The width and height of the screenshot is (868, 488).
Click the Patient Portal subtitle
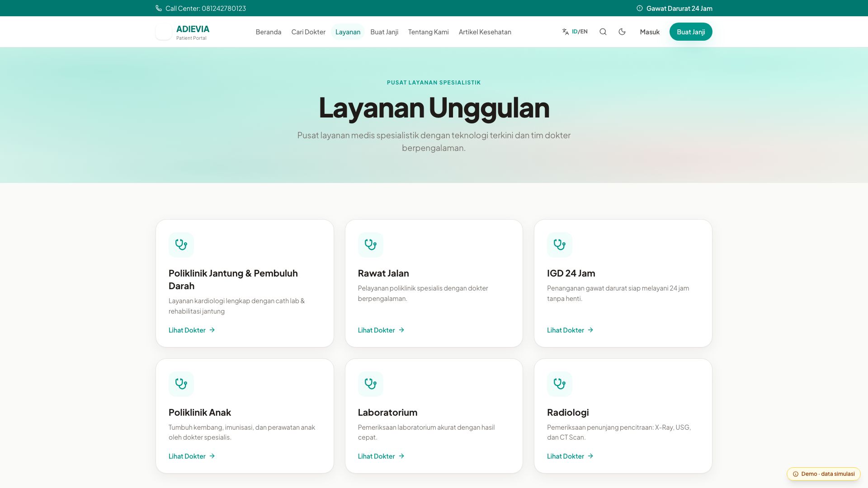[x=191, y=38]
